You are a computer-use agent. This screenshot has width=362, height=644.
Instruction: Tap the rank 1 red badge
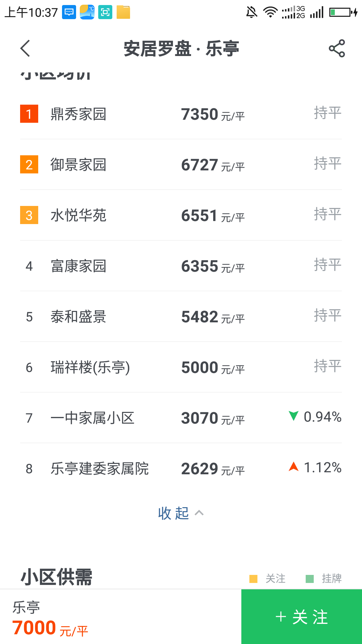[x=29, y=114]
